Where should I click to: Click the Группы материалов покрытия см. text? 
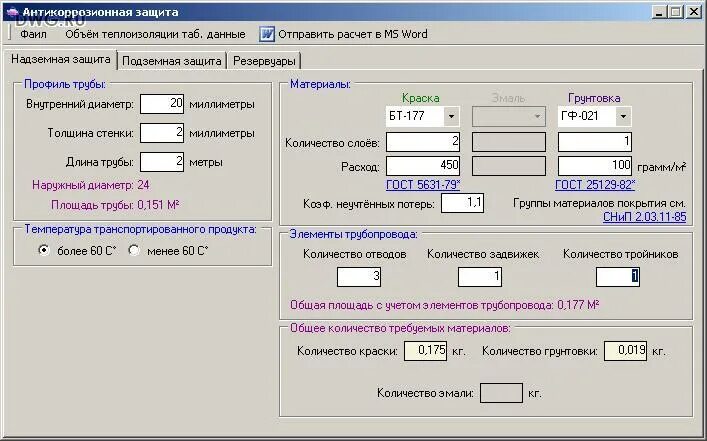599,203
